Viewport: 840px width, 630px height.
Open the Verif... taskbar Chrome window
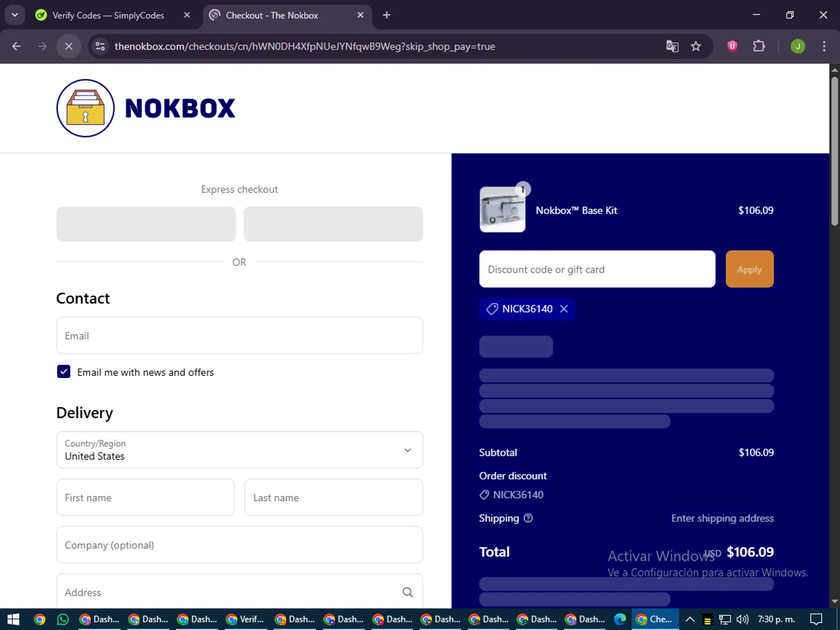pyautogui.click(x=245, y=619)
